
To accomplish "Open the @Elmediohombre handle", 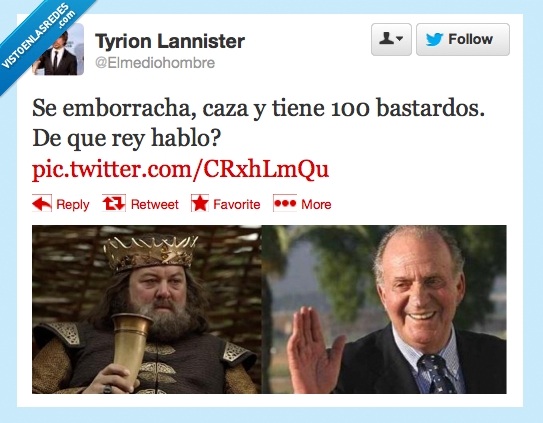I will coord(155,63).
